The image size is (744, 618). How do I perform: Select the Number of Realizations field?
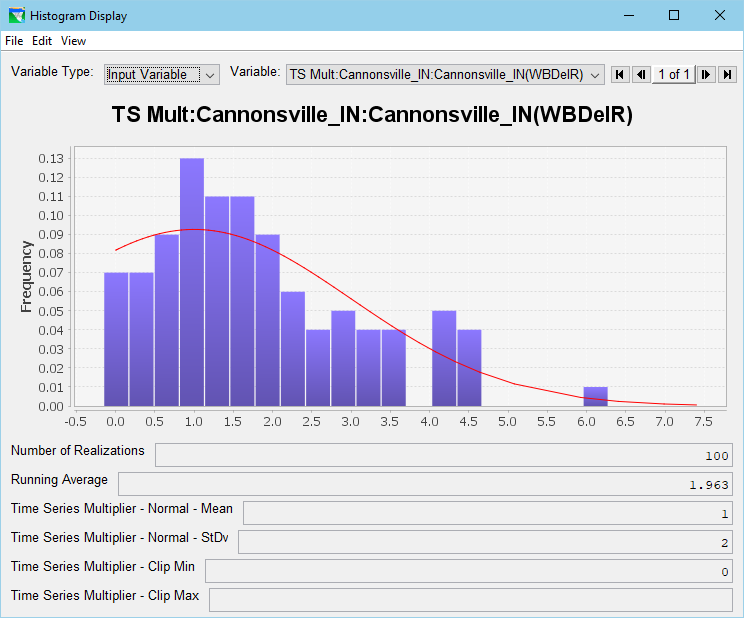[x=443, y=455]
